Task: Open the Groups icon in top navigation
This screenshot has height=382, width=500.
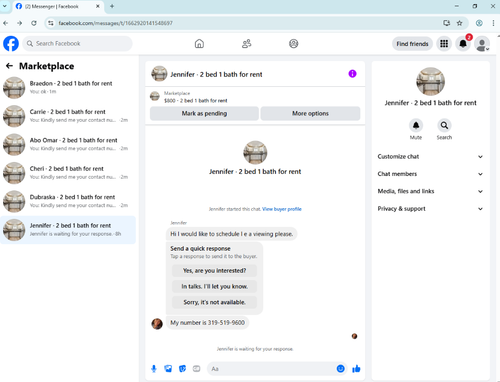Action: 294,44
